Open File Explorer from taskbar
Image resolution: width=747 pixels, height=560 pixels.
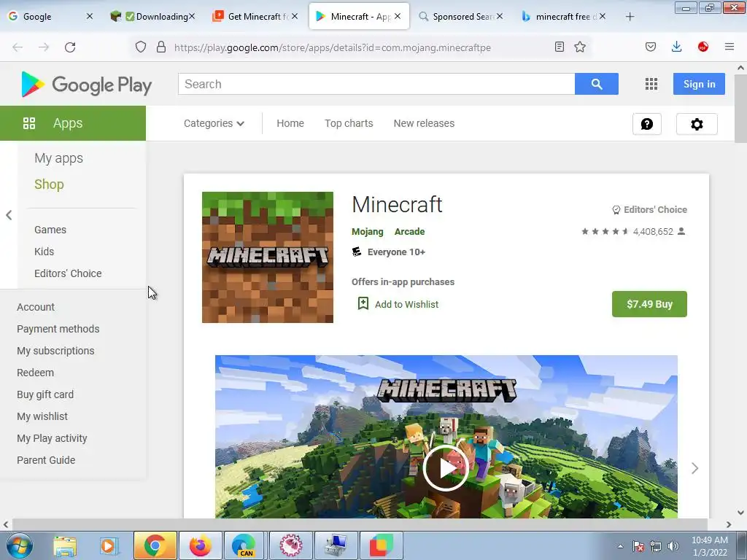point(65,545)
